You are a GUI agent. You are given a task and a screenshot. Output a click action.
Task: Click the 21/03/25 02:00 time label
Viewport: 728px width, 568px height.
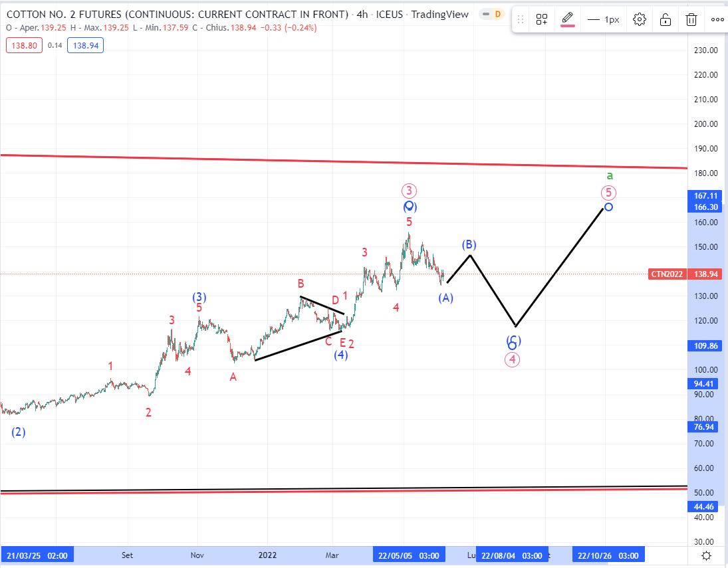click(37, 555)
